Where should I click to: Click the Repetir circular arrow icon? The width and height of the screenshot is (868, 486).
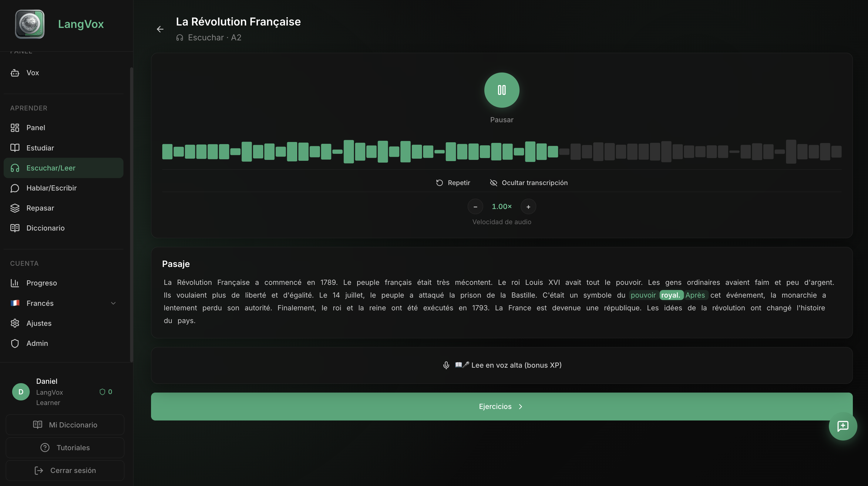coord(439,183)
